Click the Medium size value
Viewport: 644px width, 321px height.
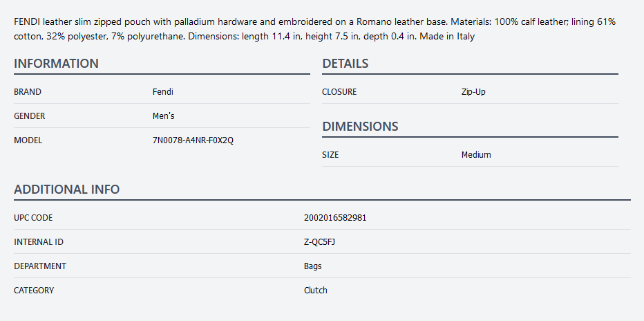476,155
